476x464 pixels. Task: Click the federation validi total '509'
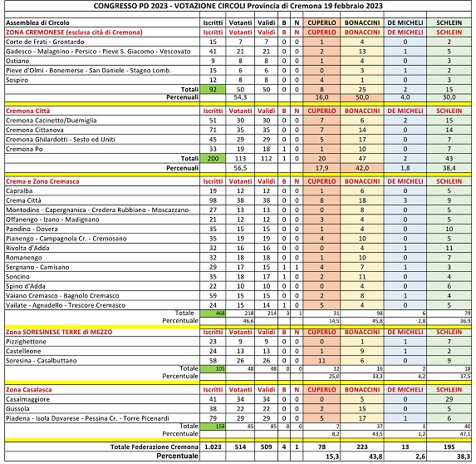click(x=266, y=447)
